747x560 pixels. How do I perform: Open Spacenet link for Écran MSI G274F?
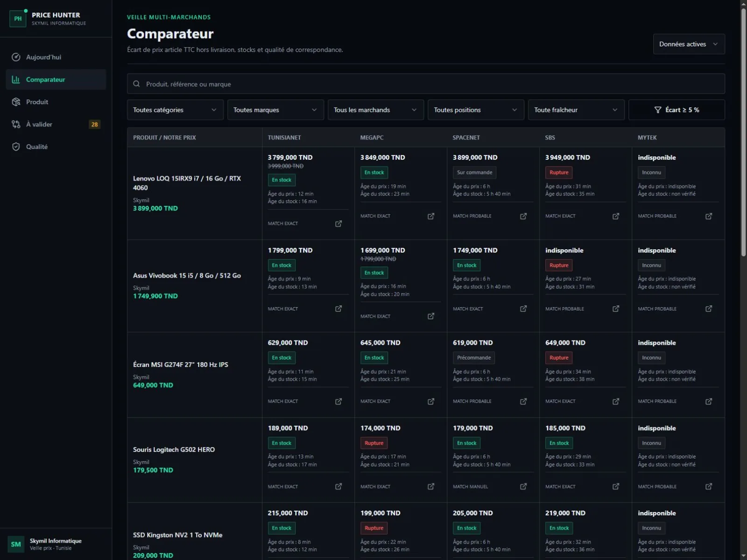coord(523,401)
